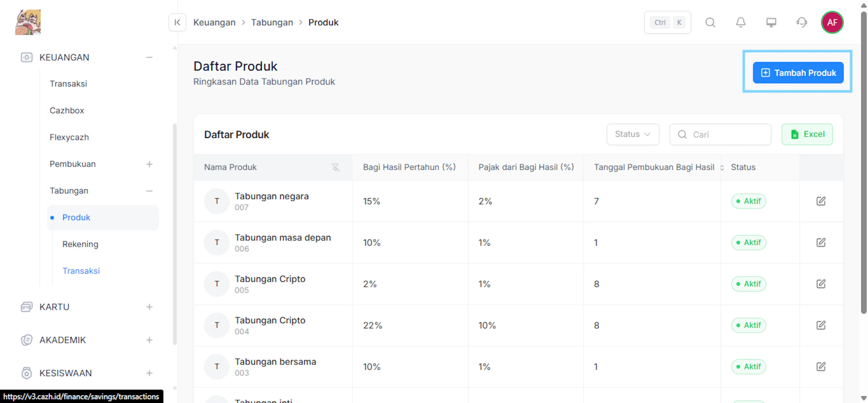868x403 pixels.
Task: Open the AF user avatar menu
Action: point(832,22)
